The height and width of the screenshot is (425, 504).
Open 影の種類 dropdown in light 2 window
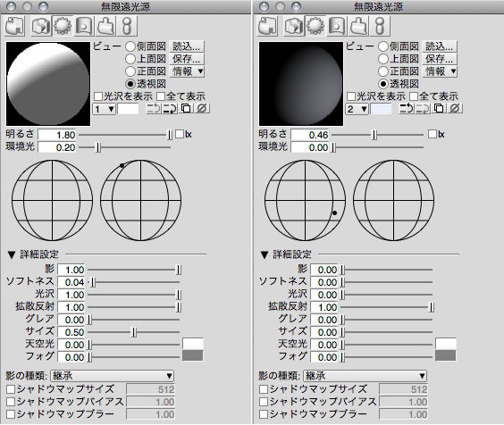(365, 376)
